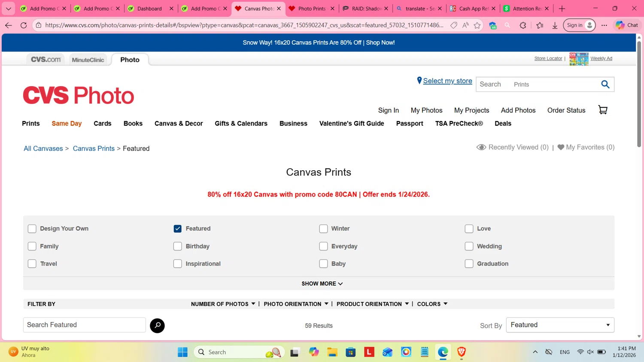The height and width of the screenshot is (362, 644).
Task: Open Same Day menu item
Action: (67, 124)
